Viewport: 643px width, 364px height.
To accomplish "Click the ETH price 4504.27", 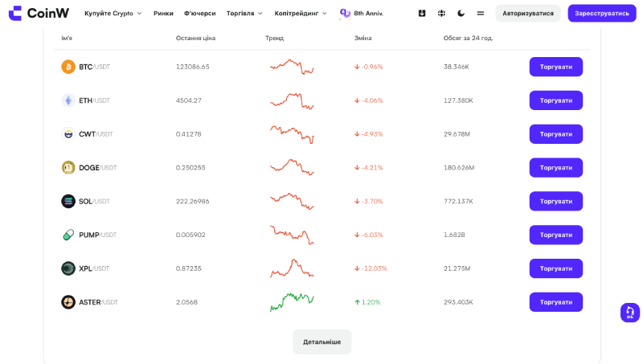I will (x=189, y=100).
